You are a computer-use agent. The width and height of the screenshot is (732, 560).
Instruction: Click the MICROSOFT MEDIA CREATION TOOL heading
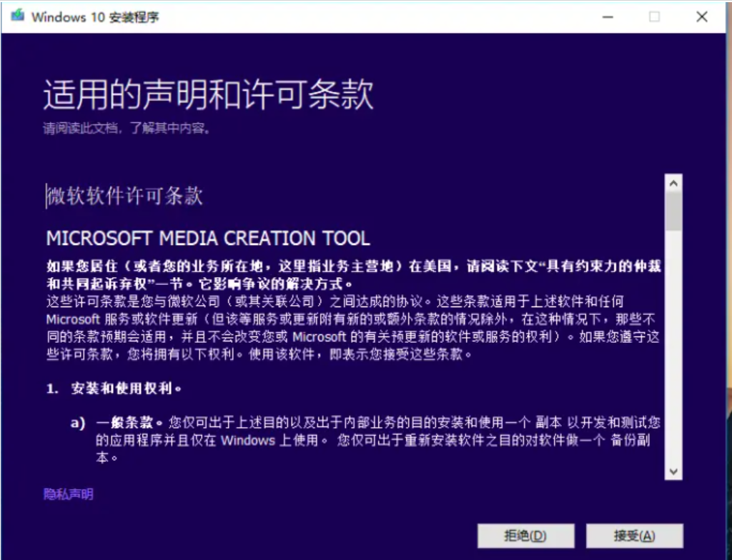click(207, 239)
